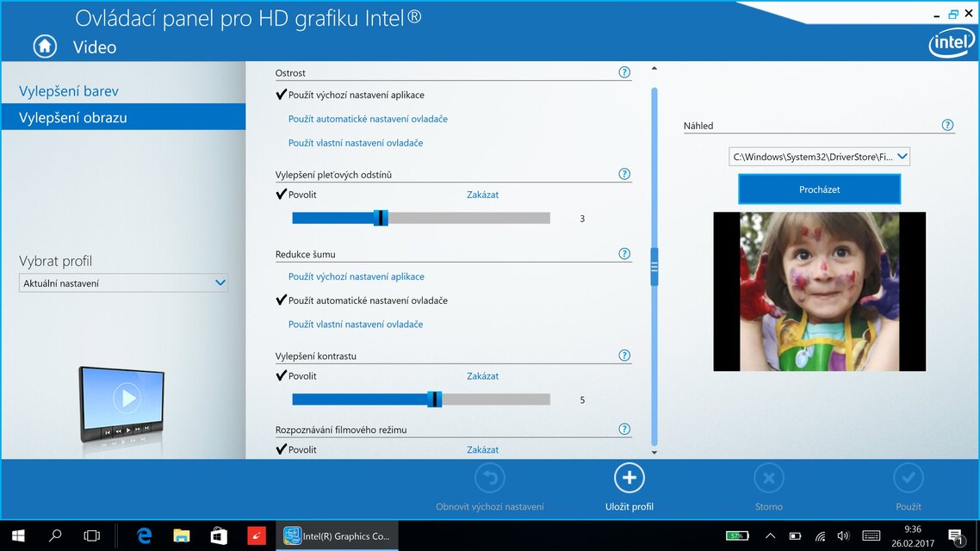
Task: Click the Použít checkmark icon
Action: click(909, 477)
